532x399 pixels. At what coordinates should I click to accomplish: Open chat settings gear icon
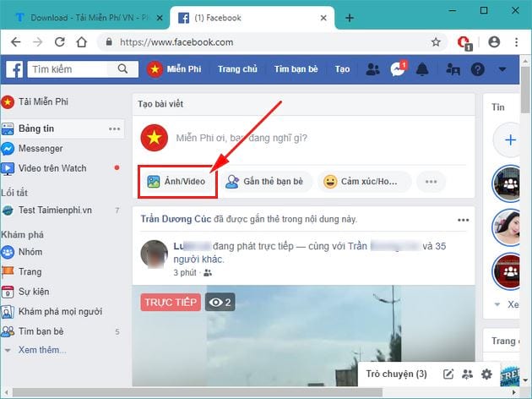[486, 374]
